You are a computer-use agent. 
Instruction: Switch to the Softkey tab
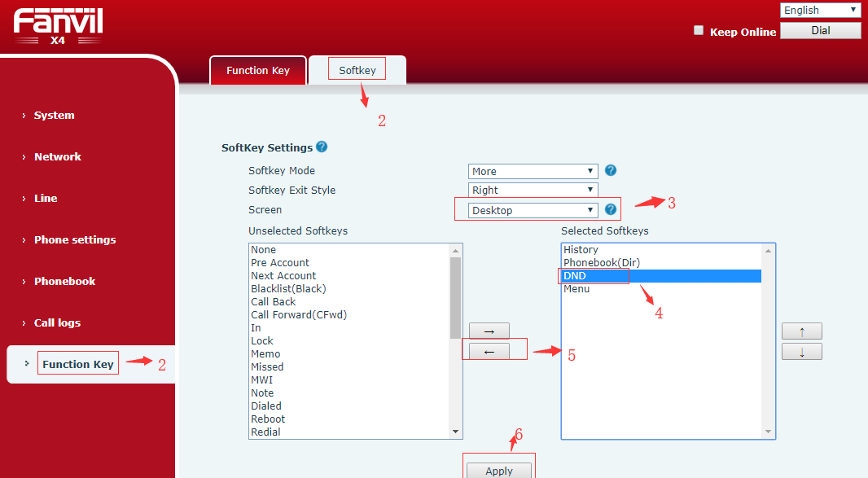(357, 71)
